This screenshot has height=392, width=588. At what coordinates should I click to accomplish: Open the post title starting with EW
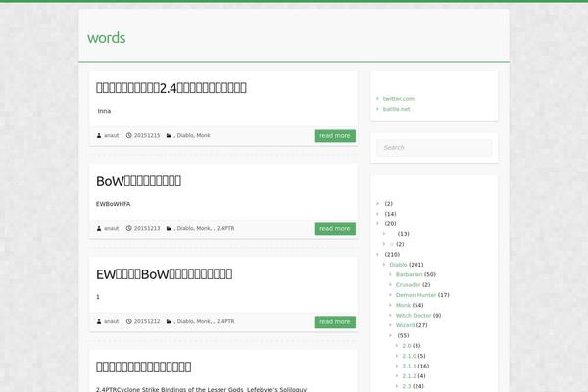click(165, 274)
